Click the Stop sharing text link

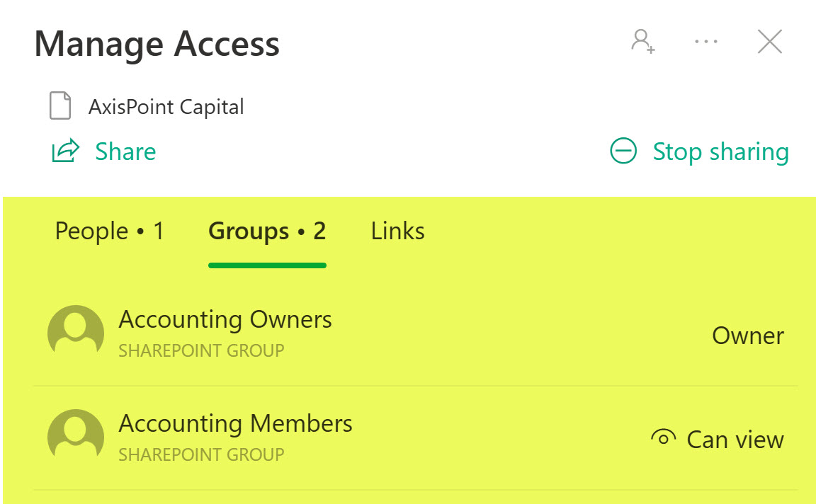(720, 151)
